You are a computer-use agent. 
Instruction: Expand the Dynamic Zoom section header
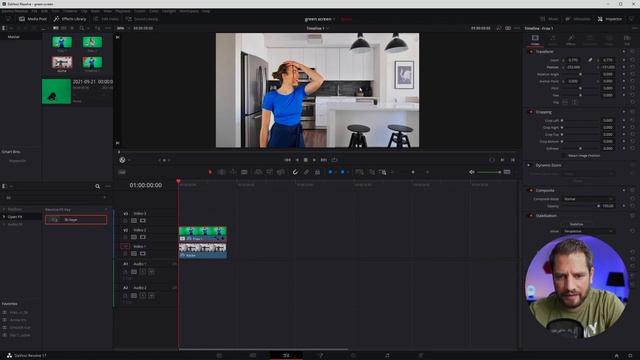tap(548, 165)
